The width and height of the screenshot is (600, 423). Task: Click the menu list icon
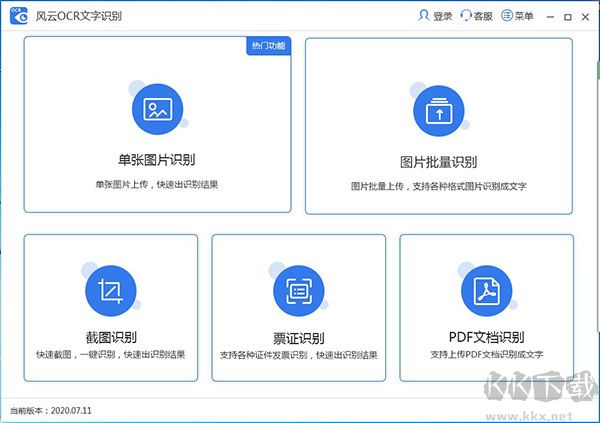tap(507, 15)
